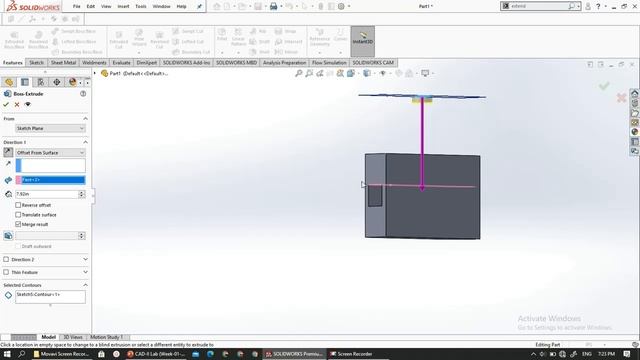Enable the Direction 2 checkbox
This screenshot has height=360, width=640.
click(6, 259)
